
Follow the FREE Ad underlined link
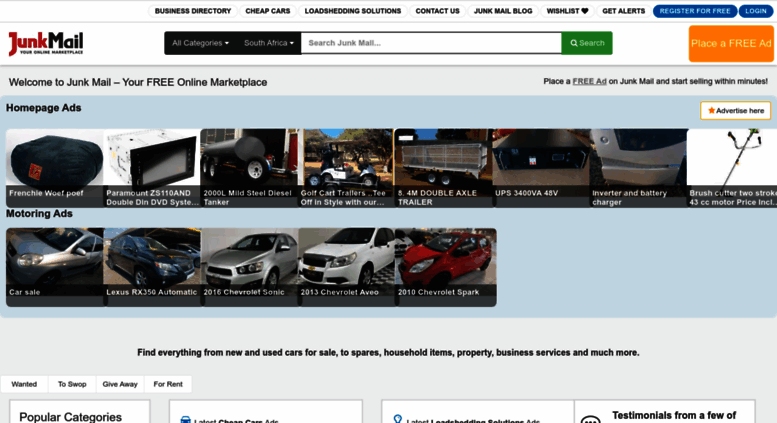589,81
